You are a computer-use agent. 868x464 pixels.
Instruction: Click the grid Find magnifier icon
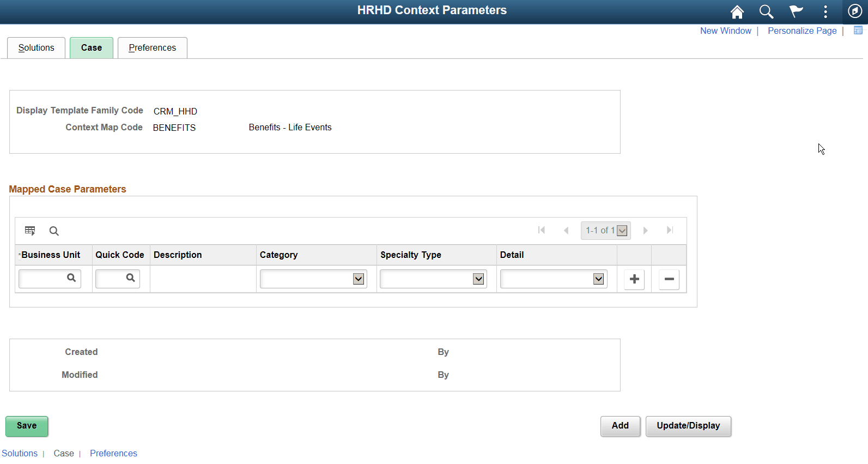[54, 231]
